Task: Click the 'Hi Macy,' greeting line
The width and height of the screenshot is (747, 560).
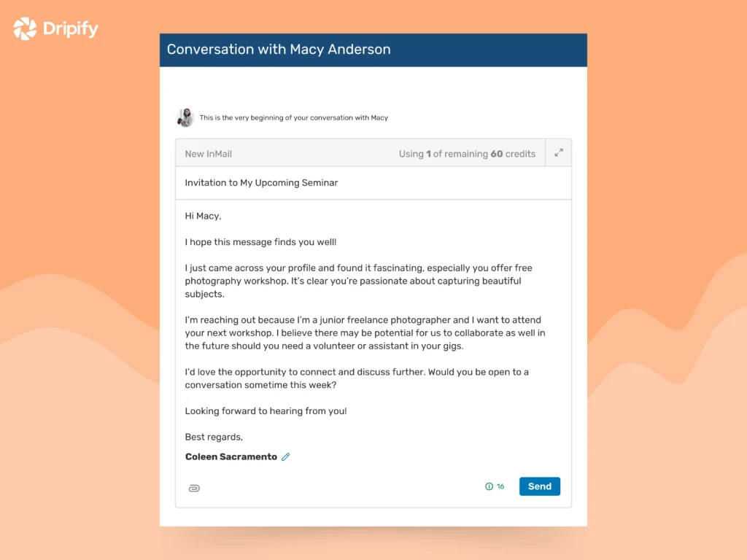Action: [202, 215]
